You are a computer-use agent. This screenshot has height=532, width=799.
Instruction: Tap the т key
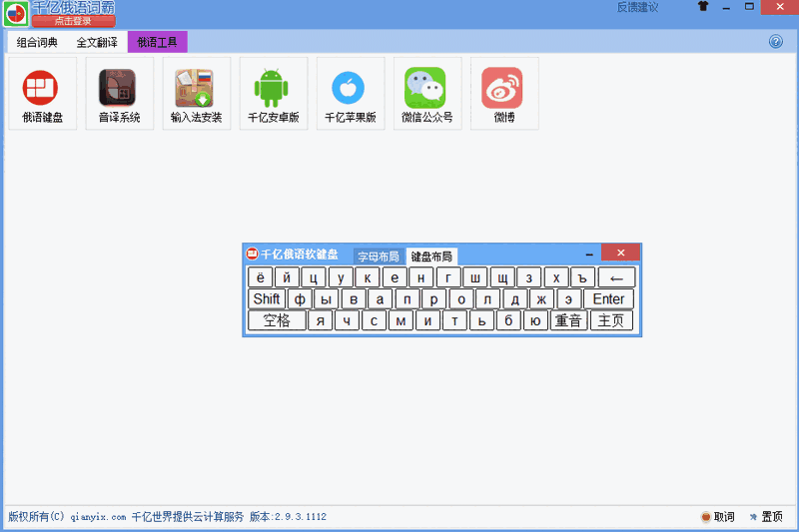[455, 320]
